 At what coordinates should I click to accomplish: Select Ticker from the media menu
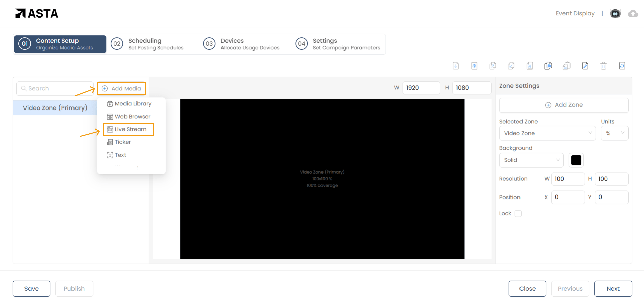(122, 142)
